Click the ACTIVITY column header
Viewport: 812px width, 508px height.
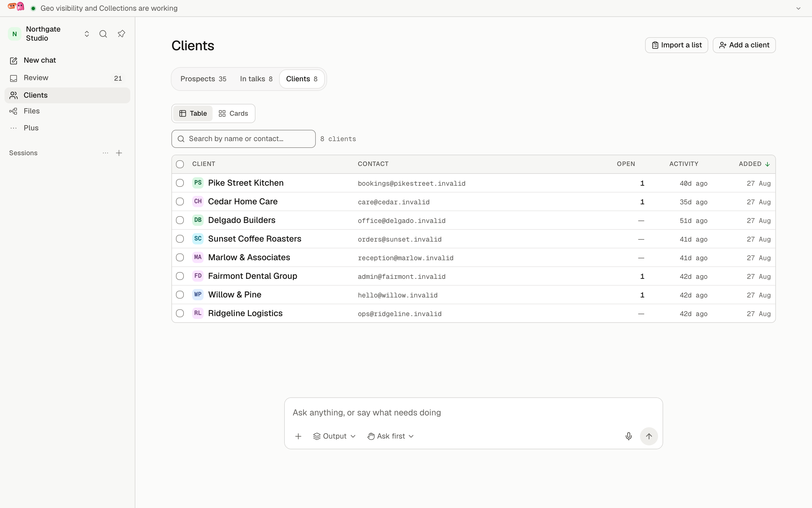(x=683, y=164)
